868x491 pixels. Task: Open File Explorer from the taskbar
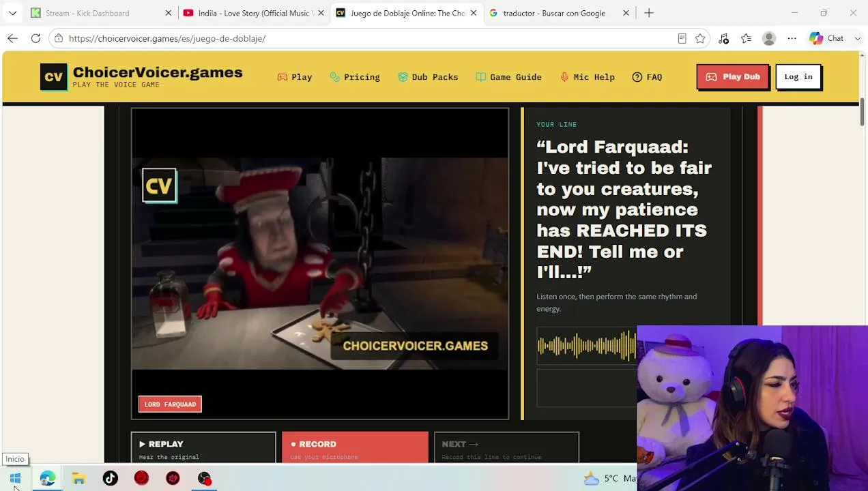(x=78, y=479)
